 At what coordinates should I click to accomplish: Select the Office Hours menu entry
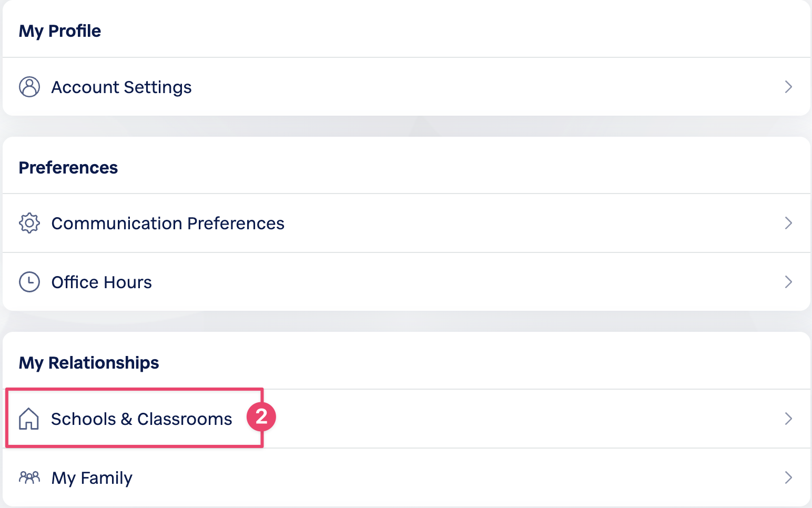pyautogui.click(x=101, y=282)
